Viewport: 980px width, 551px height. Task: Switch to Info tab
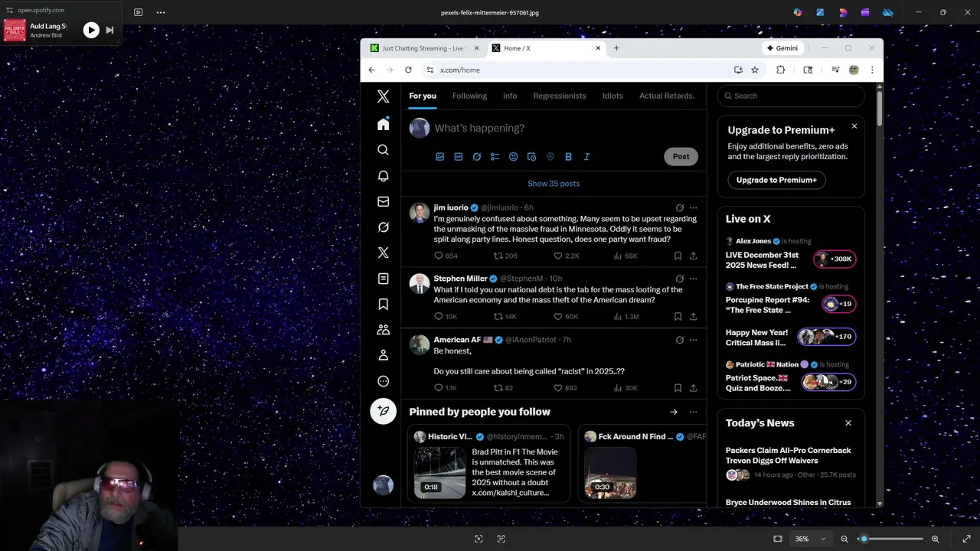(x=510, y=96)
